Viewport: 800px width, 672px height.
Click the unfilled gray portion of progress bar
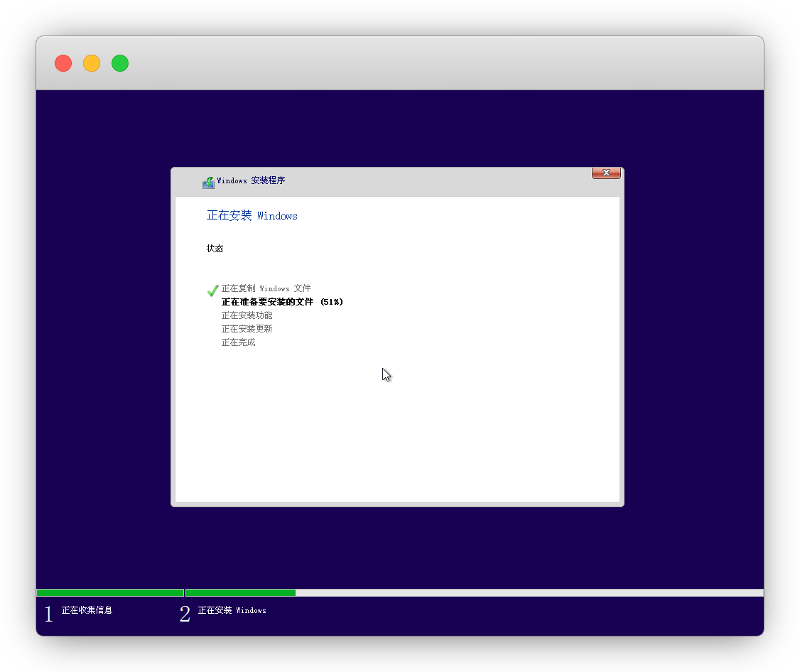[529, 592]
